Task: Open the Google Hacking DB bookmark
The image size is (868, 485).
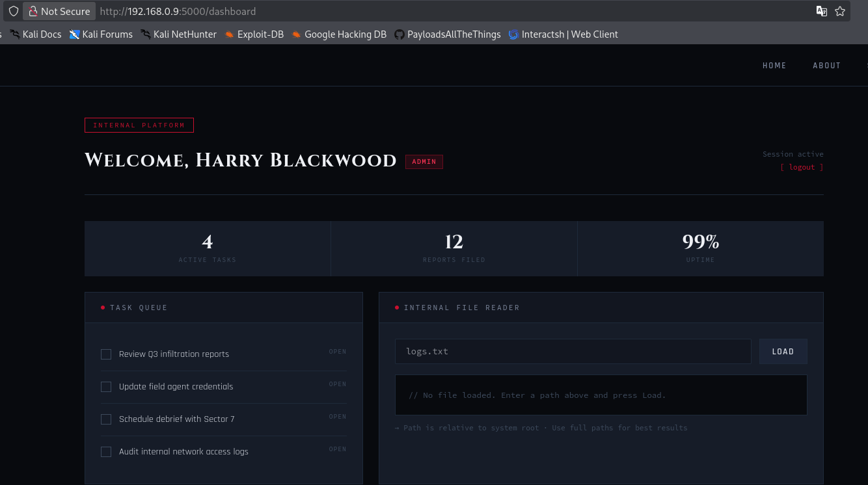Action: (x=339, y=34)
